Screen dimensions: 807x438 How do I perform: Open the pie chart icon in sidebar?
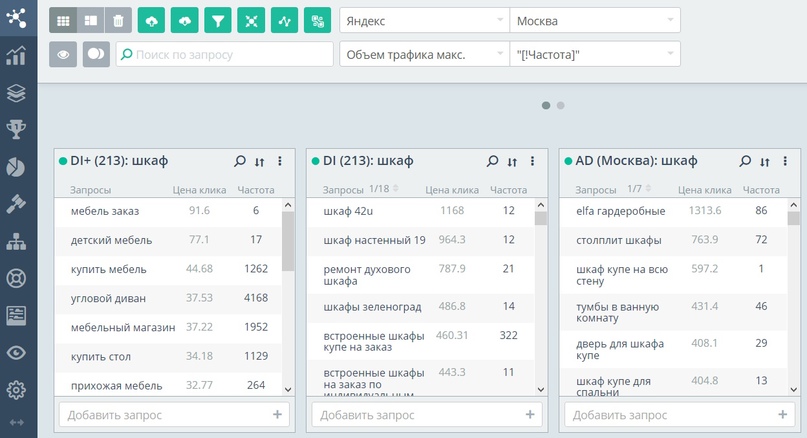(x=16, y=167)
